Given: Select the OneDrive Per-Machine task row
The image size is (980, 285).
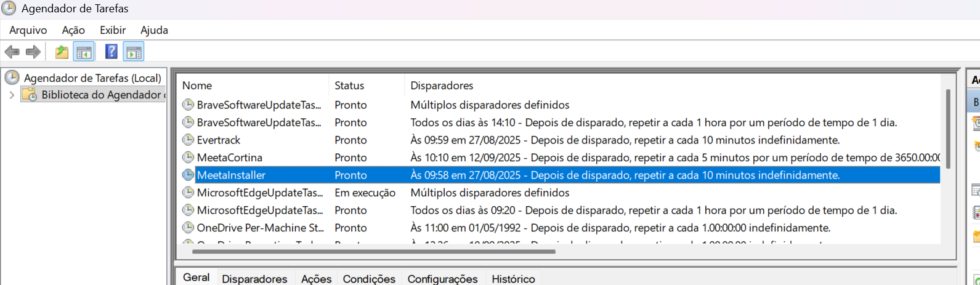Looking at the screenshot, I should point(260,228).
